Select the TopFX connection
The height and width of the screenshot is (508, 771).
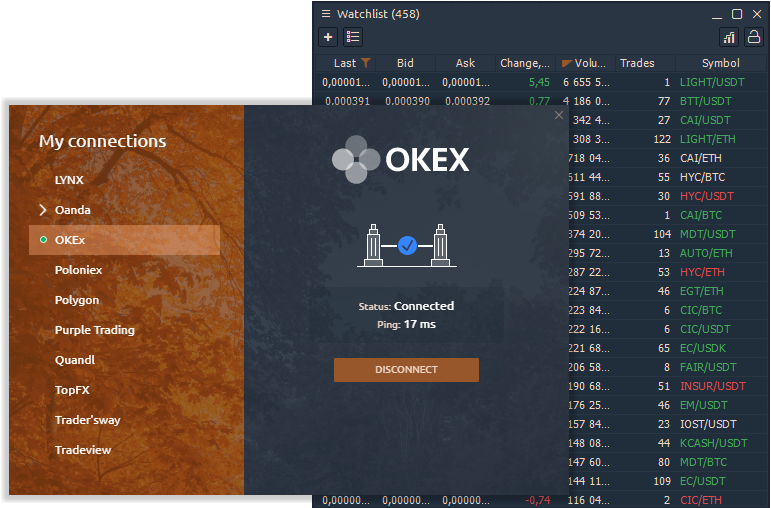pos(72,390)
